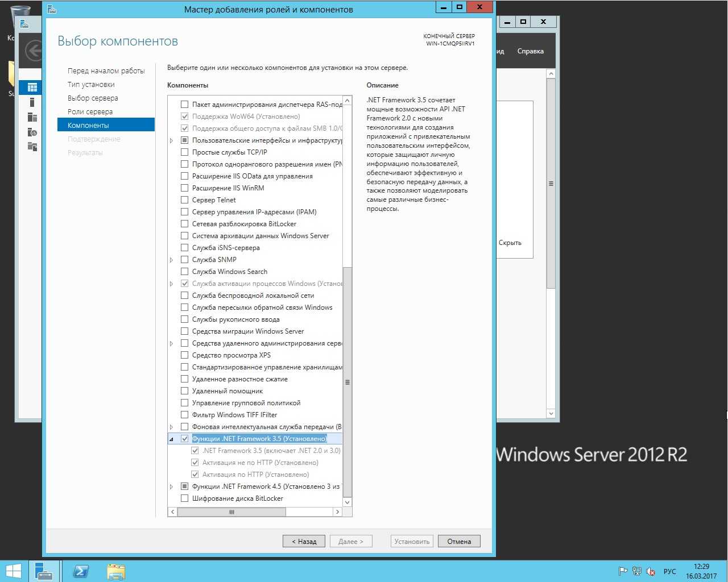This screenshot has height=582, width=728.
Task: Open Server Manager from the taskbar
Action: click(44, 571)
